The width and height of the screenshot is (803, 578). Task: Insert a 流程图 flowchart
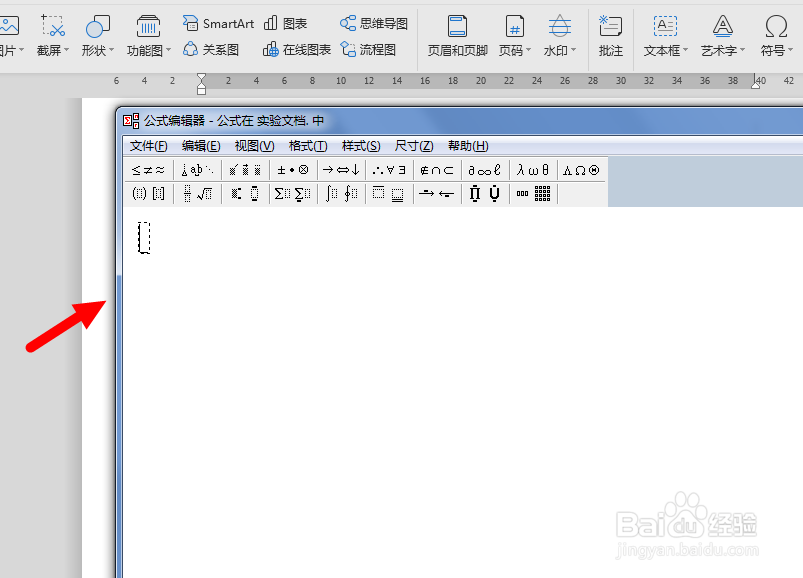368,50
